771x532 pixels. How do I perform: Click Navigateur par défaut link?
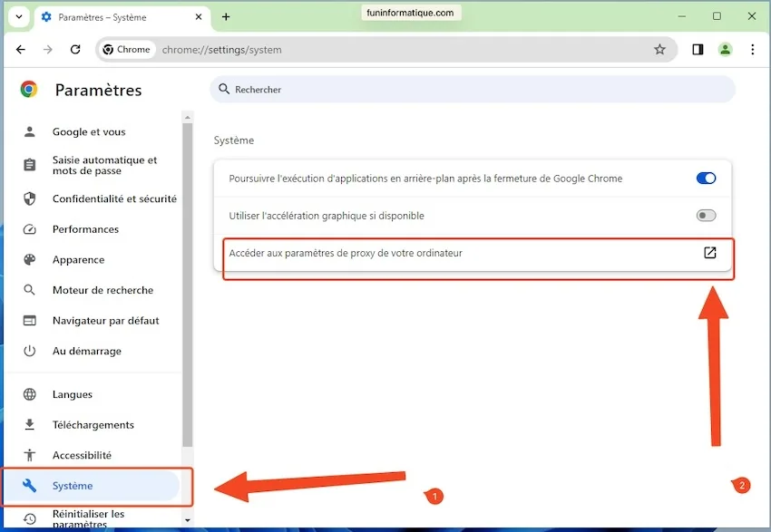point(106,320)
